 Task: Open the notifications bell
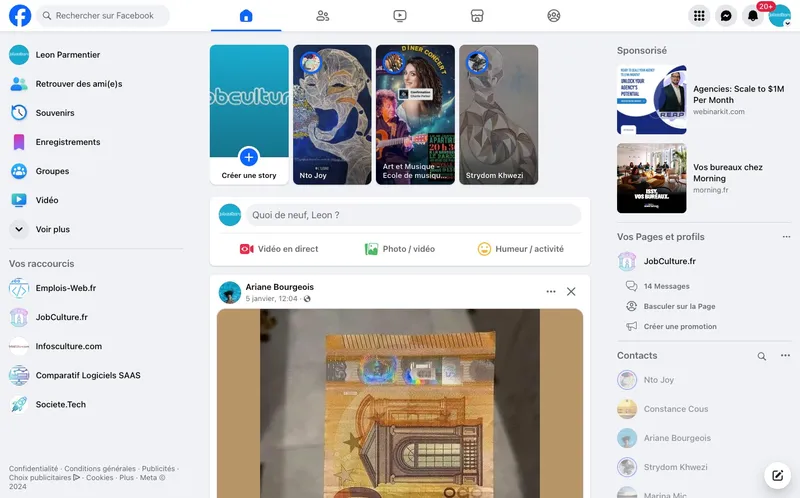pos(753,16)
